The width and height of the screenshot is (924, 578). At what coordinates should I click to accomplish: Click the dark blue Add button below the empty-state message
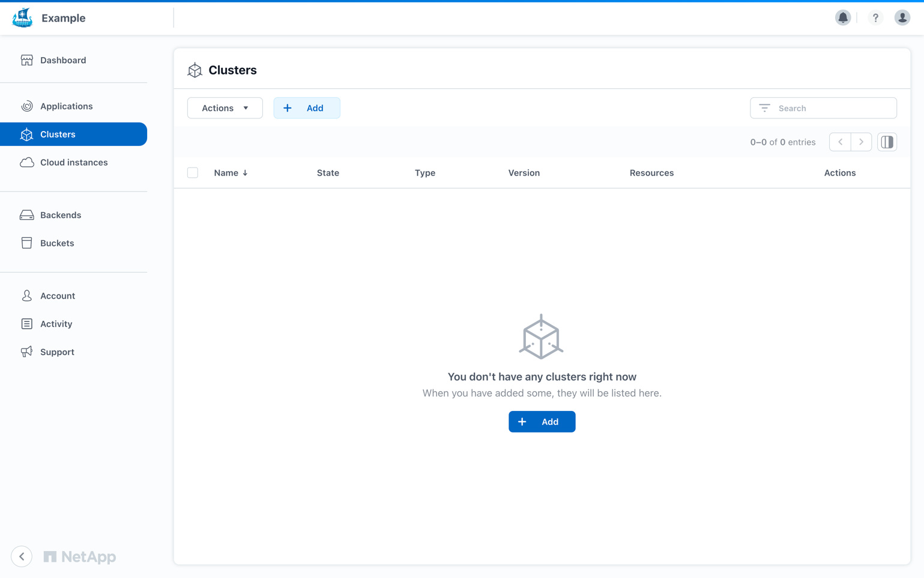[542, 422]
